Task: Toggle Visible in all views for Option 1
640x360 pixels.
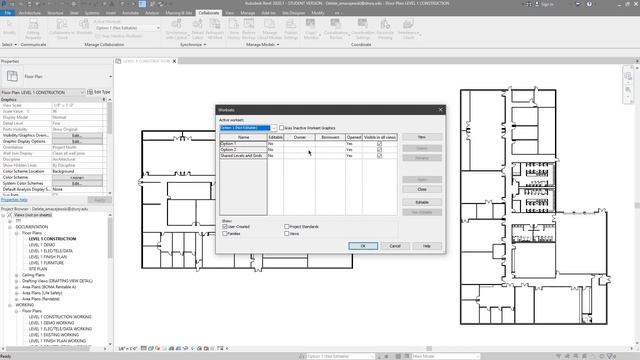Action: click(x=380, y=144)
